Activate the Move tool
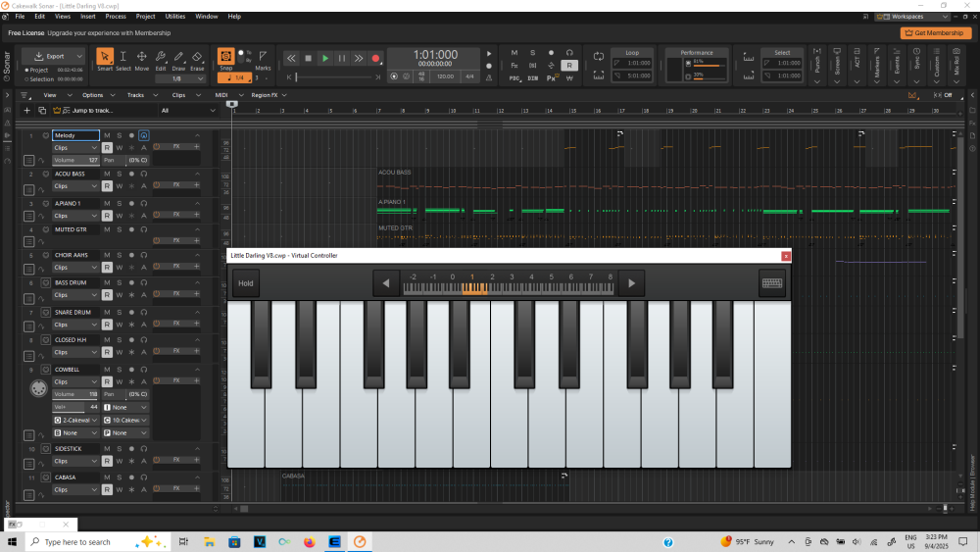Image resolution: width=980 pixels, height=552 pixels. click(x=142, y=57)
